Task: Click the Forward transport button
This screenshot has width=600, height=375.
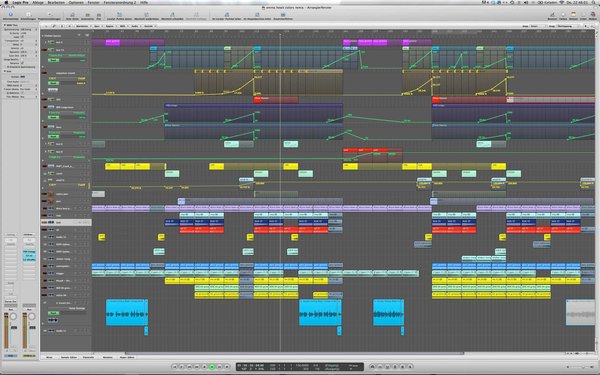Action: tap(197, 367)
